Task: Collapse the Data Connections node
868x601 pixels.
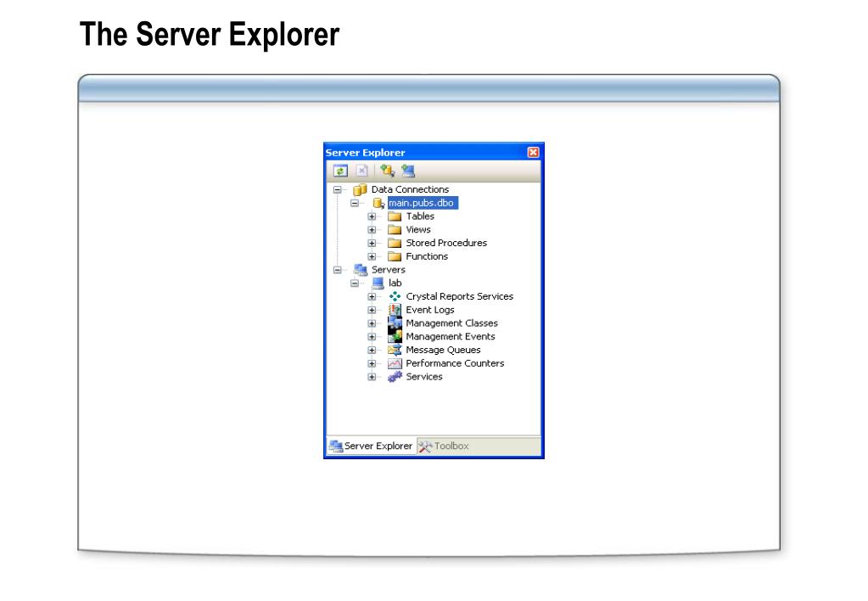Action: pyautogui.click(x=337, y=190)
